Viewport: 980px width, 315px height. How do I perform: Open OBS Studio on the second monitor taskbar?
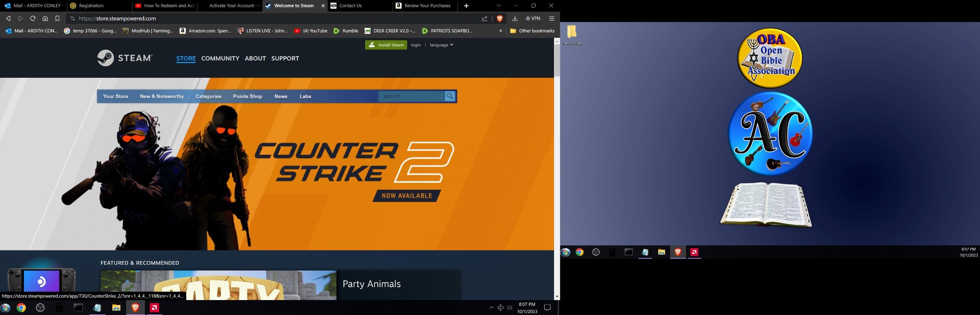pos(596,252)
